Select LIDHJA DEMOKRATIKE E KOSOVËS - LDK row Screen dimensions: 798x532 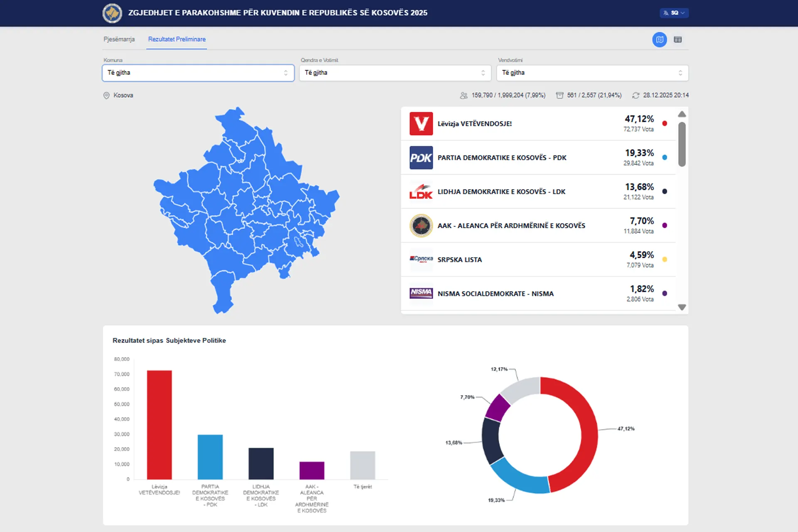(538, 192)
